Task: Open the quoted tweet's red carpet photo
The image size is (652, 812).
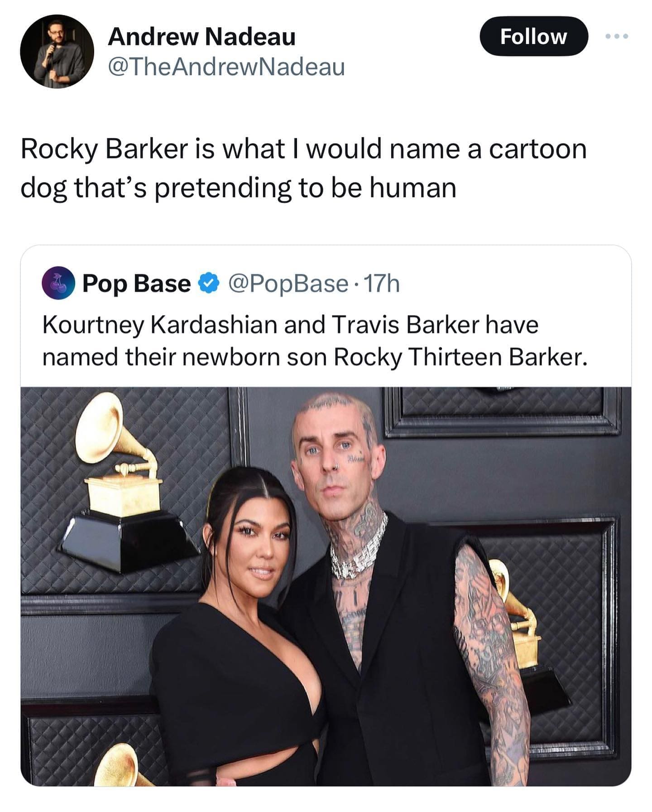Action: pos(326,586)
